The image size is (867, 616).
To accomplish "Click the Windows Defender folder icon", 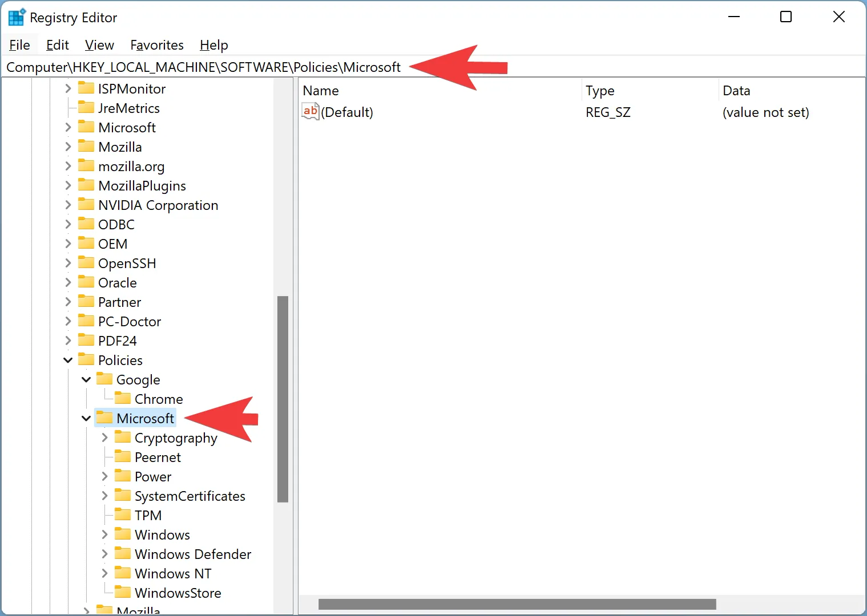I will click(123, 554).
